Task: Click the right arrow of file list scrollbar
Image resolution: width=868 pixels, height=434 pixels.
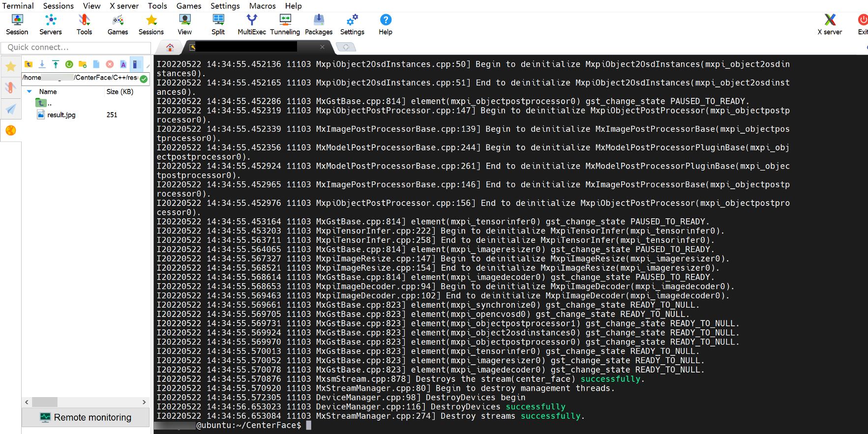Action: pyautogui.click(x=144, y=402)
